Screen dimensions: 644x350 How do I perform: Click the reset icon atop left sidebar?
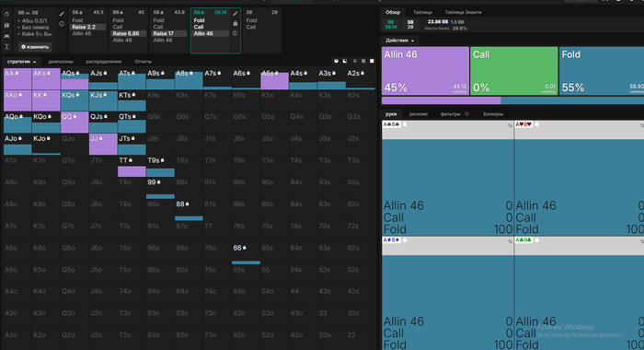(6, 14)
